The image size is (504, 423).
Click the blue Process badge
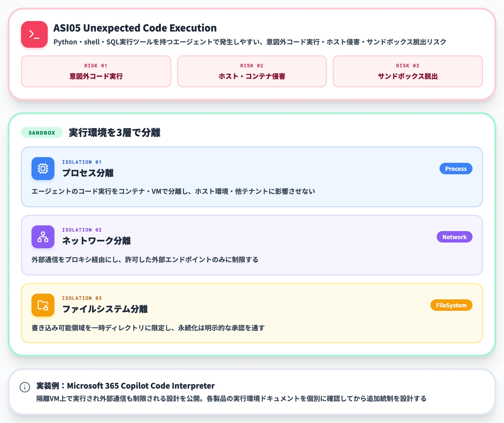click(456, 169)
